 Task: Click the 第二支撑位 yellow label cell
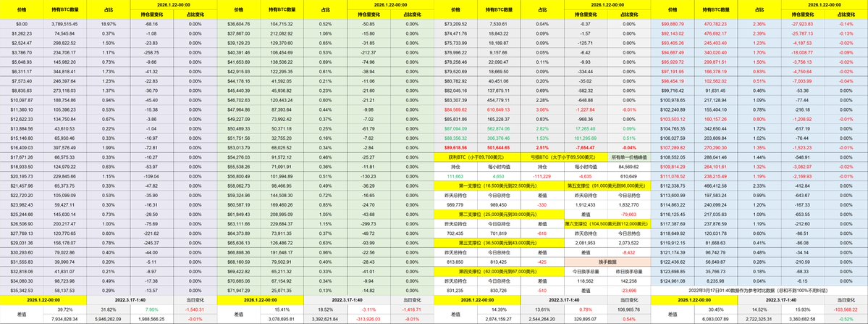click(496, 215)
